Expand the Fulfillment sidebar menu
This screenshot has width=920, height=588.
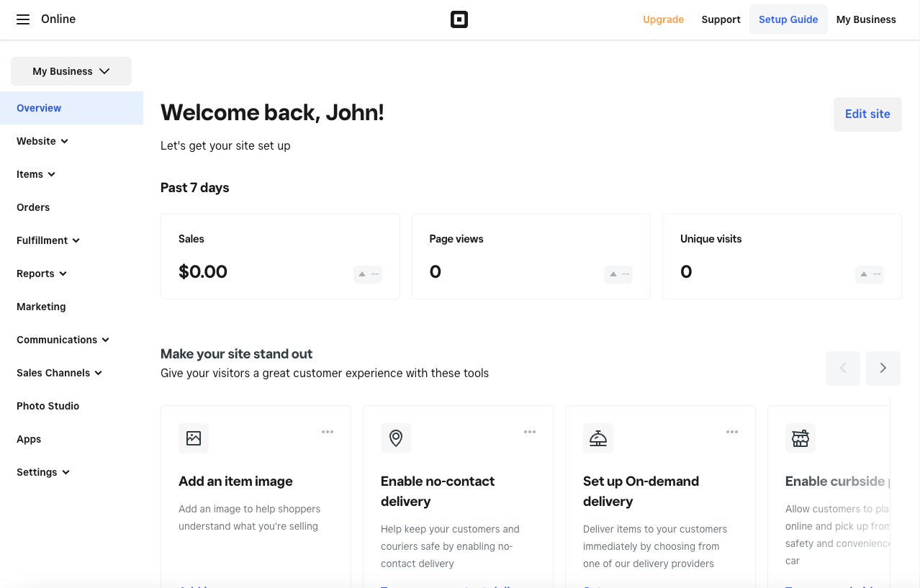(x=48, y=240)
